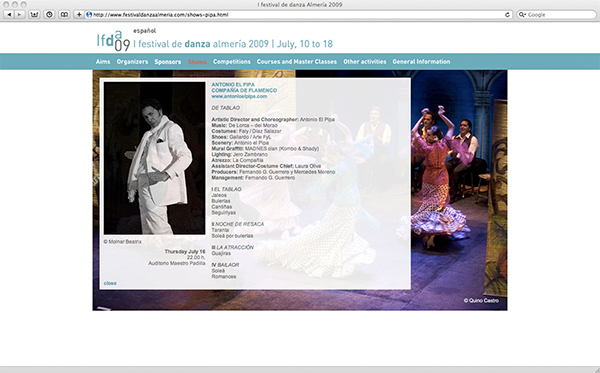Open the Aims menu item
Image resolution: width=600 pixels, height=373 pixels.
[x=103, y=62]
